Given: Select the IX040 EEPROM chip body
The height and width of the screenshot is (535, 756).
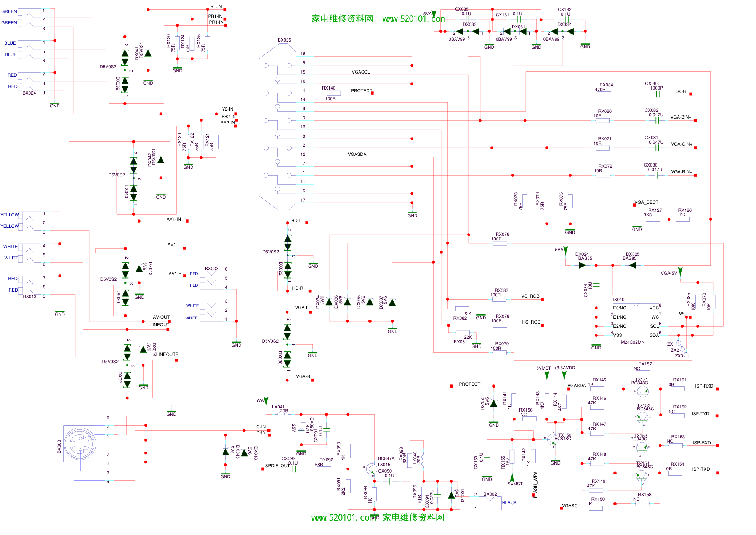Looking at the screenshot, I should [x=636, y=322].
